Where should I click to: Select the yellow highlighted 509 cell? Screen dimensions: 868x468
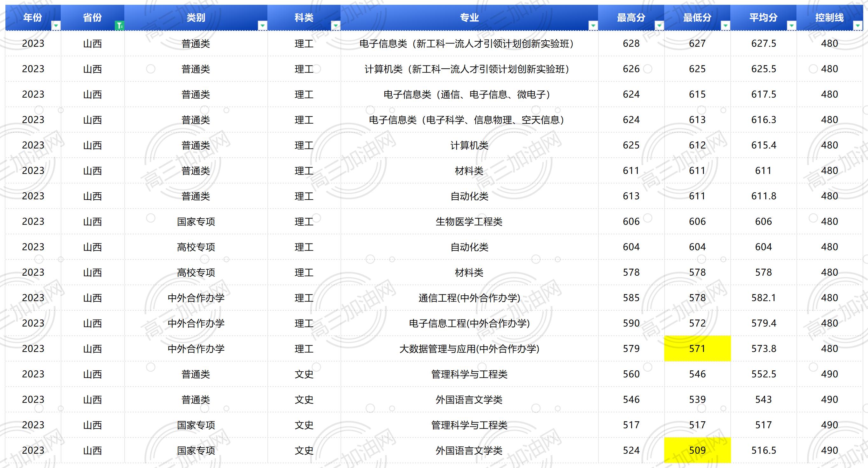[697, 450]
